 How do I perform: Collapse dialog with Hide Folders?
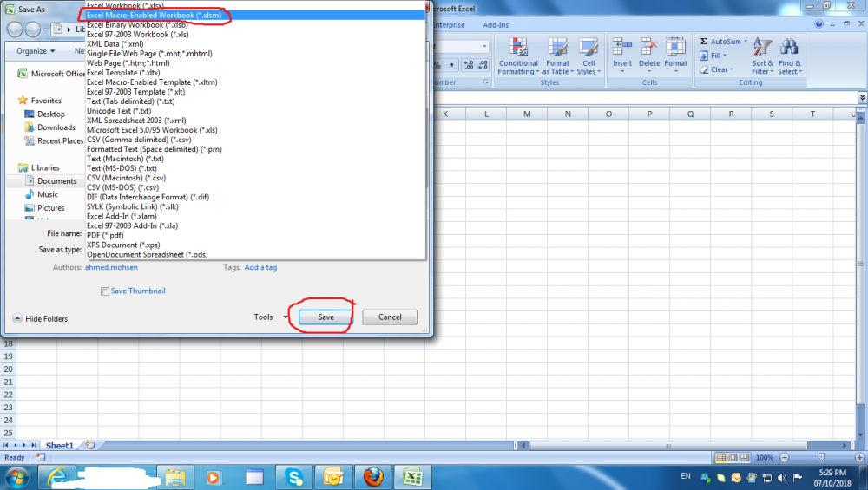click(x=40, y=318)
